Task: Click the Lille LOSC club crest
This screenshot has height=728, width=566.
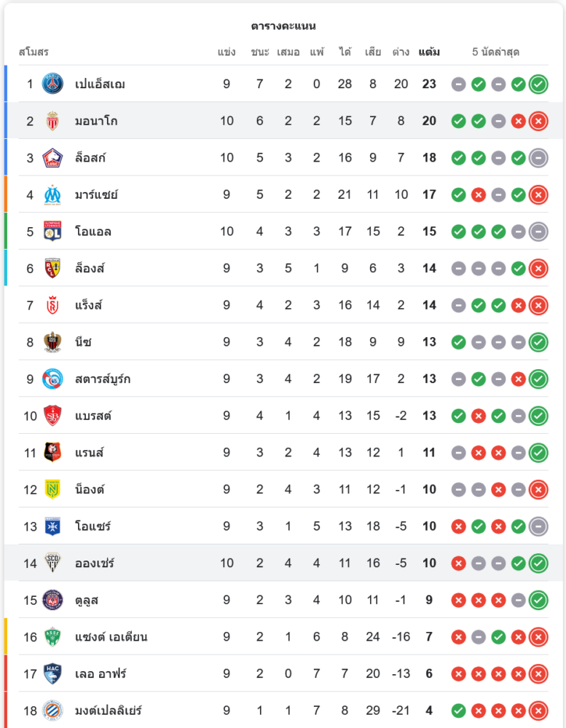Action: [52, 158]
